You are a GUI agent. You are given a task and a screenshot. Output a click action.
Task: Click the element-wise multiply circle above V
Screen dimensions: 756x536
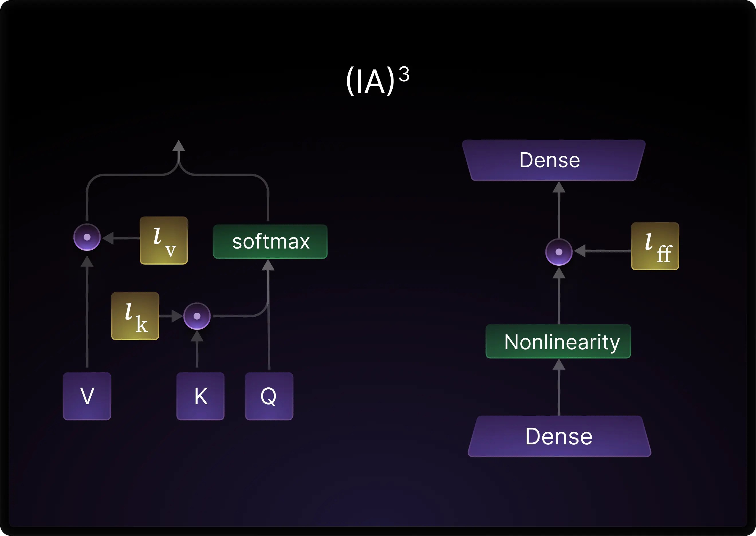click(87, 237)
